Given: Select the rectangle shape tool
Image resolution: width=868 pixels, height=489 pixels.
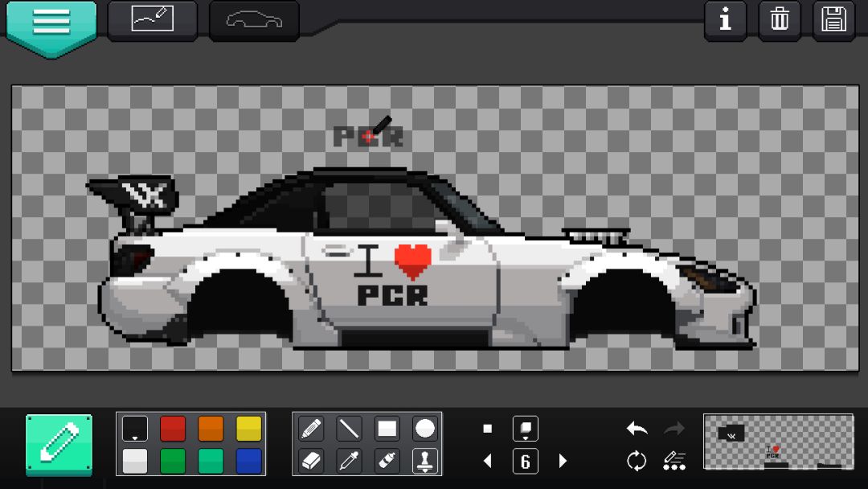Looking at the screenshot, I should click(387, 429).
